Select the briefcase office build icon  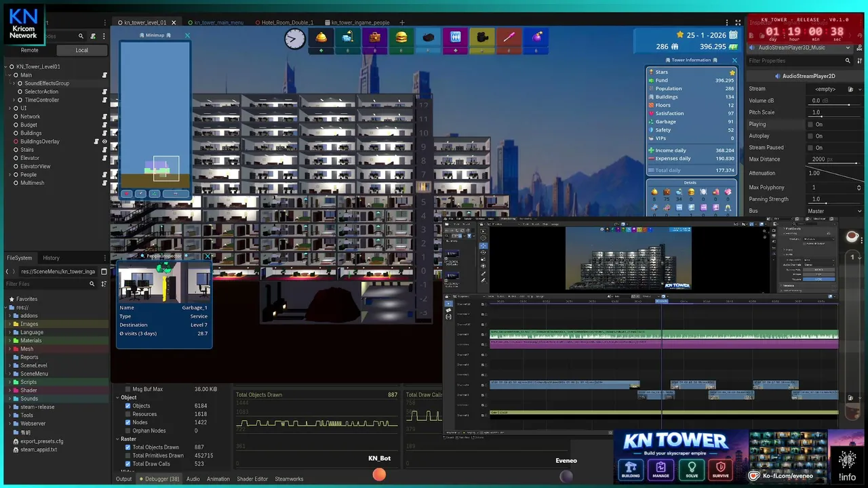click(x=374, y=37)
